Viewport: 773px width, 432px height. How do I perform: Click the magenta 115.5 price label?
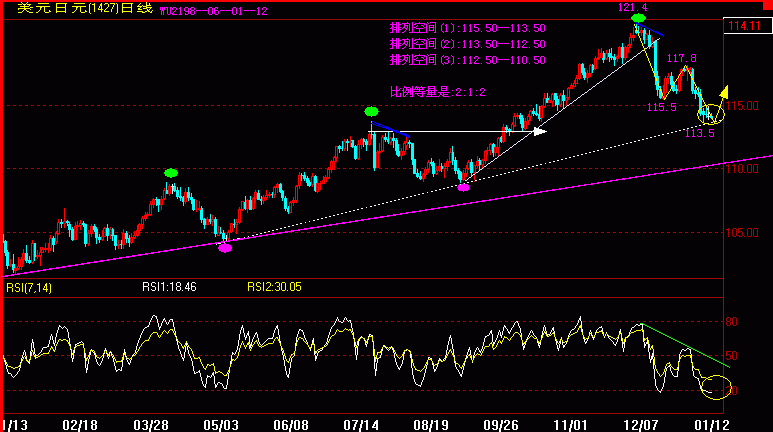tap(662, 108)
